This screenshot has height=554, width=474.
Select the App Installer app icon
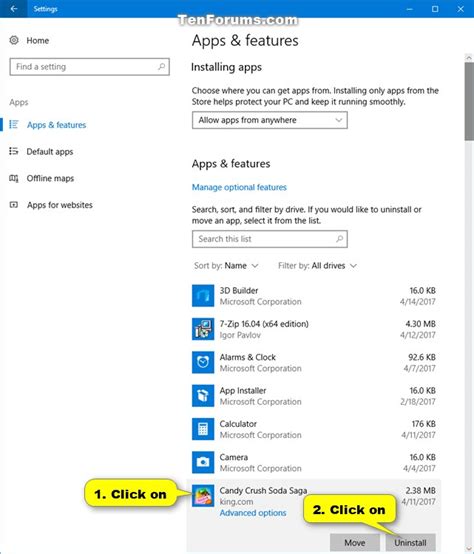pyautogui.click(x=203, y=396)
